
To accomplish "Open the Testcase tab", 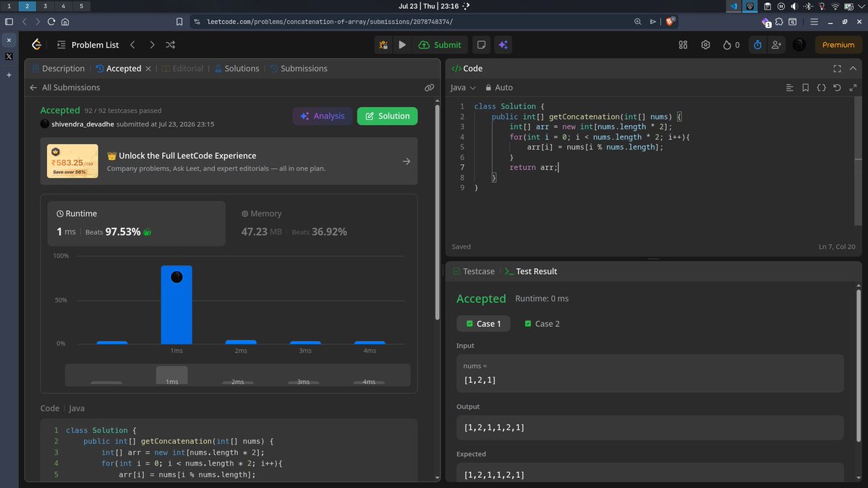I will (x=474, y=271).
